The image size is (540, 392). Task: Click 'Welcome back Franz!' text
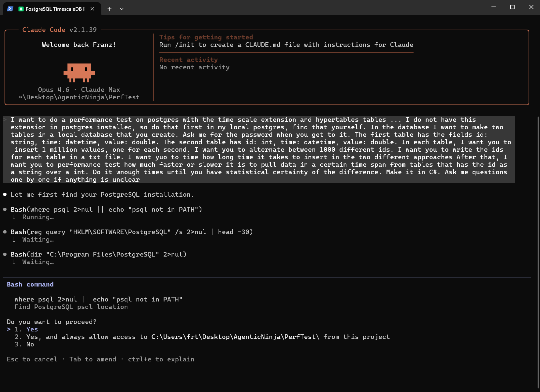point(79,45)
